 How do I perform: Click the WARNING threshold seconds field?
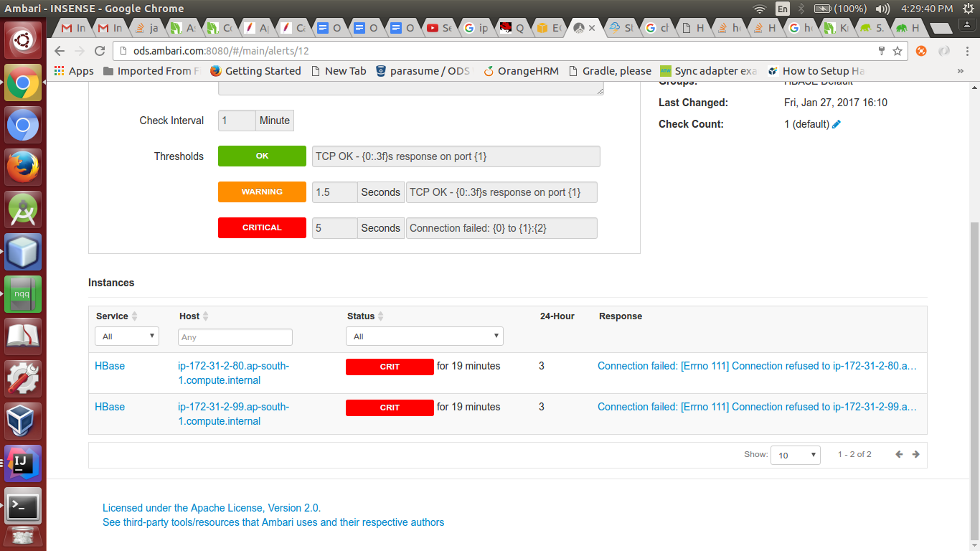pos(334,192)
